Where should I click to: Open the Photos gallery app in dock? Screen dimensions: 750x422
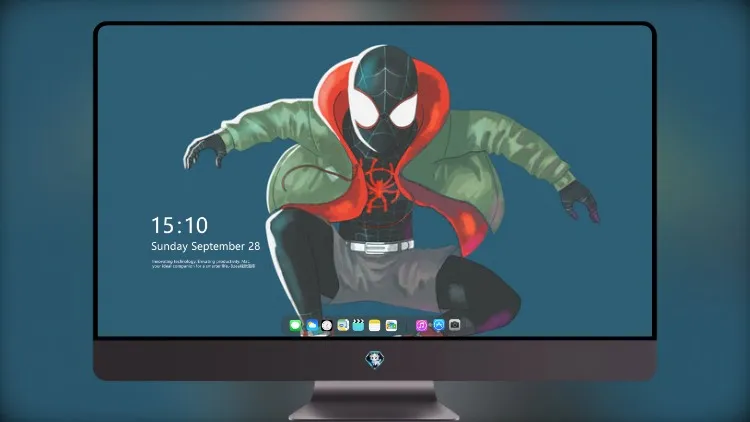(x=391, y=325)
